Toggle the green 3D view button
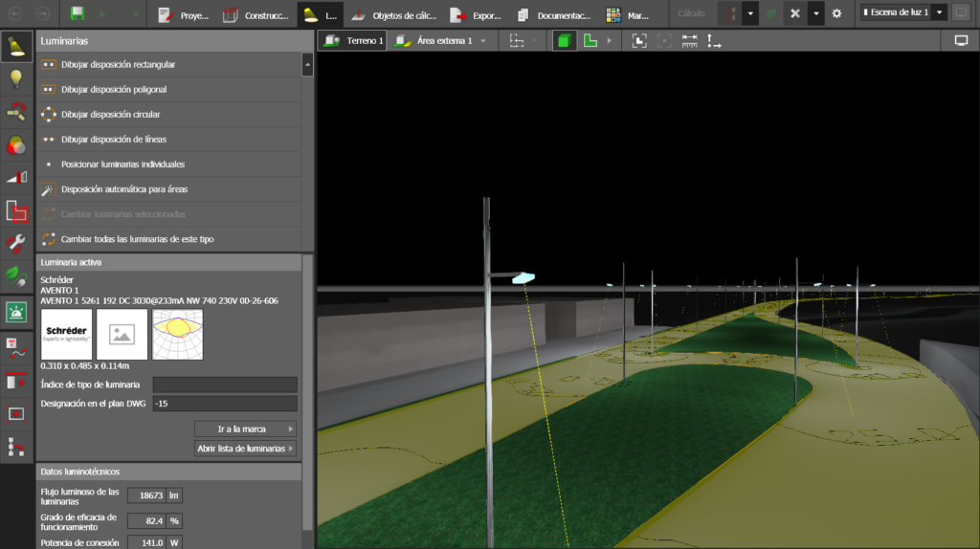Image resolution: width=980 pixels, height=549 pixels. [564, 41]
